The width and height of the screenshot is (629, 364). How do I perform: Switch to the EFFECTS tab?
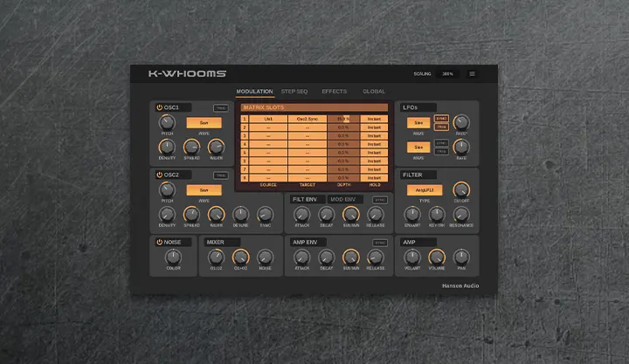[334, 91]
